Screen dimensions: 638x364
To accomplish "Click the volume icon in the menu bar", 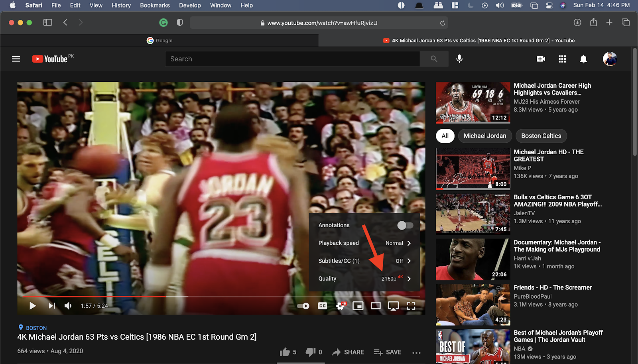I will click(500, 5).
